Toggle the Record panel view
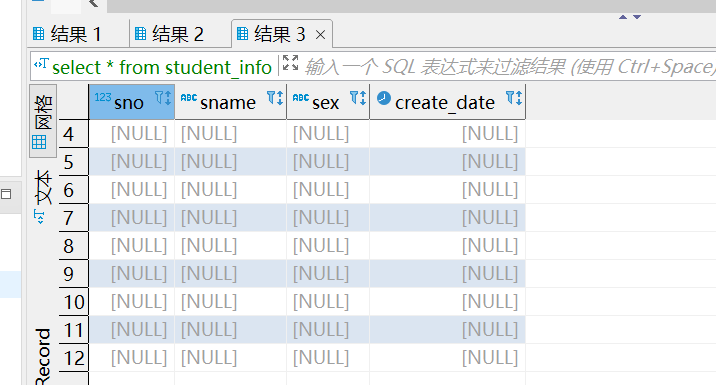The image size is (716, 385). [x=43, y=356]
